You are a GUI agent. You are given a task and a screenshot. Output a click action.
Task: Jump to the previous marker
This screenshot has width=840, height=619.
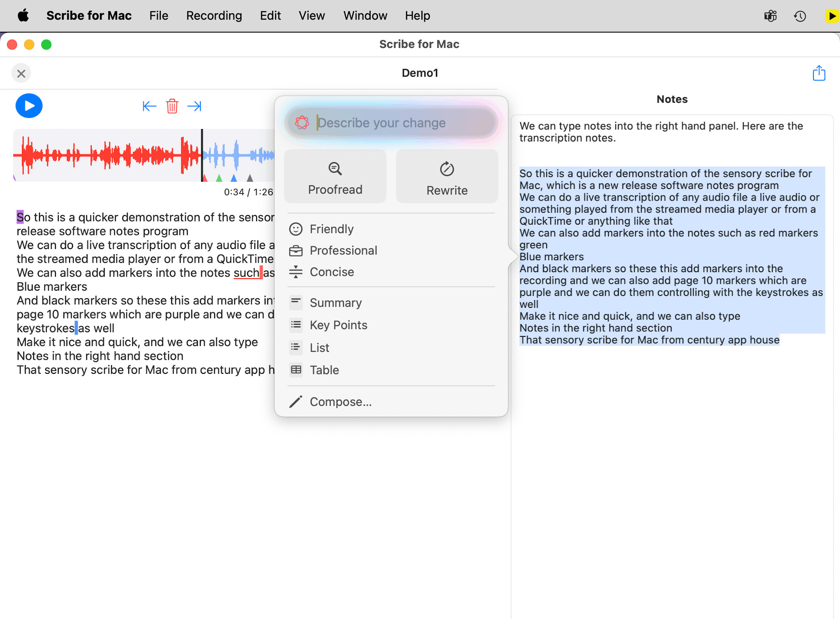149,106
